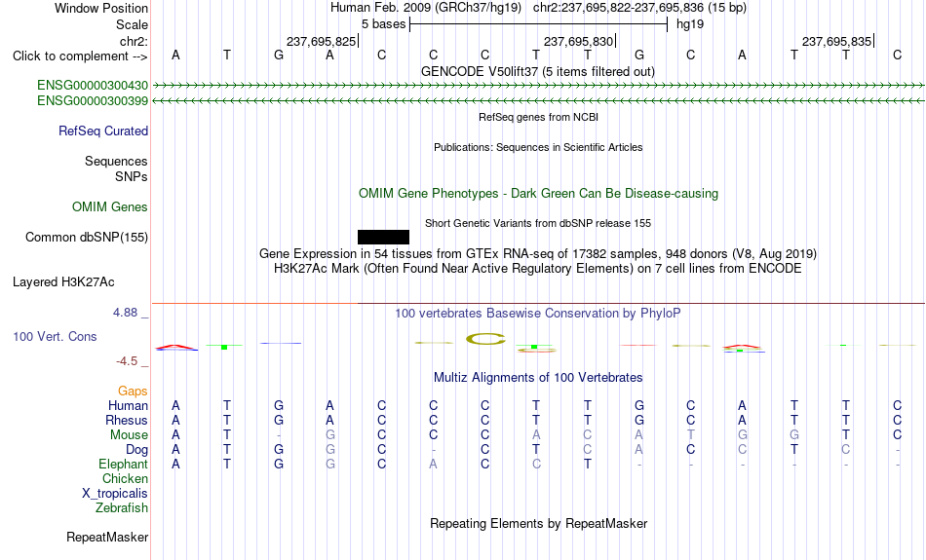Image resolution: width=926 pixels, height=560 pixels.
Task: Click the 'Click to complement -->' label
Action: 80,56
